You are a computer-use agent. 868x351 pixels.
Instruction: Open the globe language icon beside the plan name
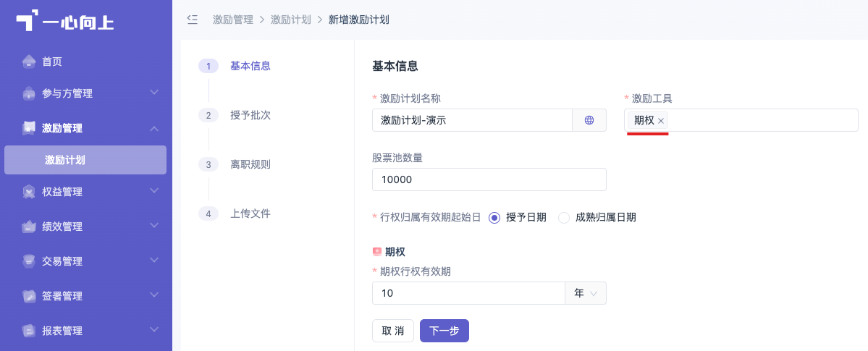click(x=589, y=120)
